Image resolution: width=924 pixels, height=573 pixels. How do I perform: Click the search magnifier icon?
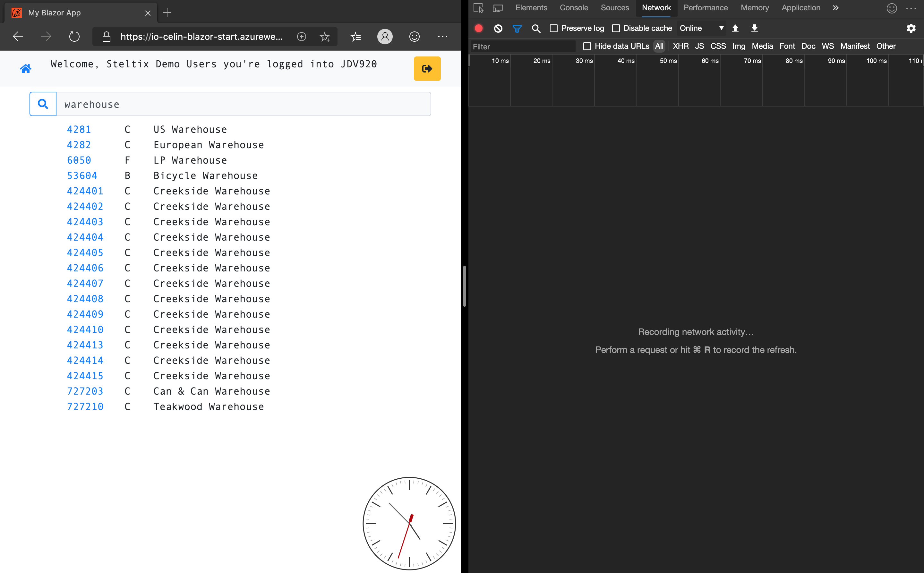pos(43,104)
